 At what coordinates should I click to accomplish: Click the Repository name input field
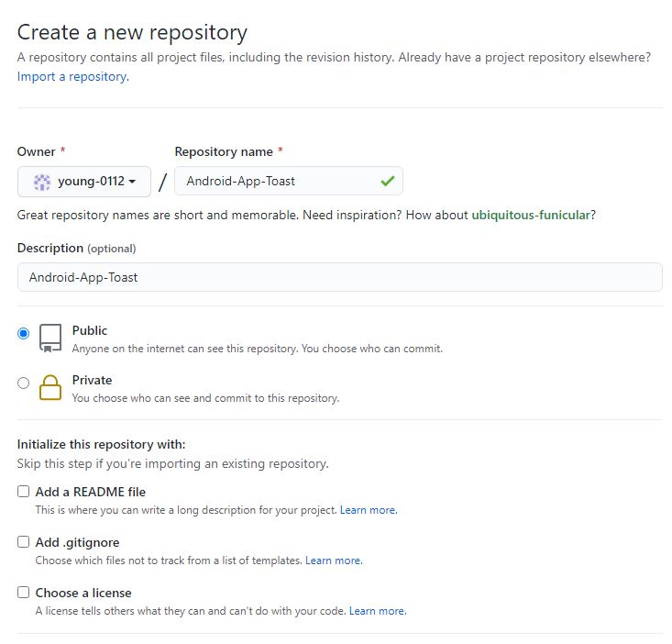click(x=289, y=181)
